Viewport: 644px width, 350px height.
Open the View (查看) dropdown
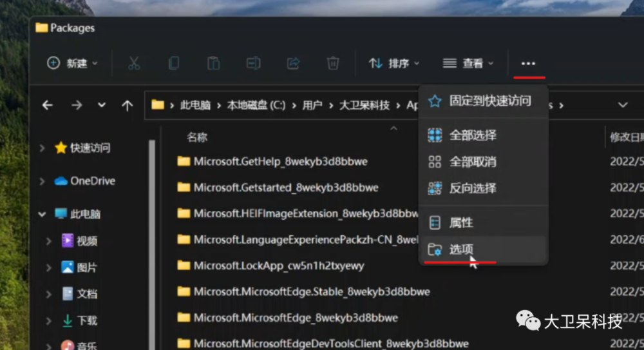tap(468, 63)
